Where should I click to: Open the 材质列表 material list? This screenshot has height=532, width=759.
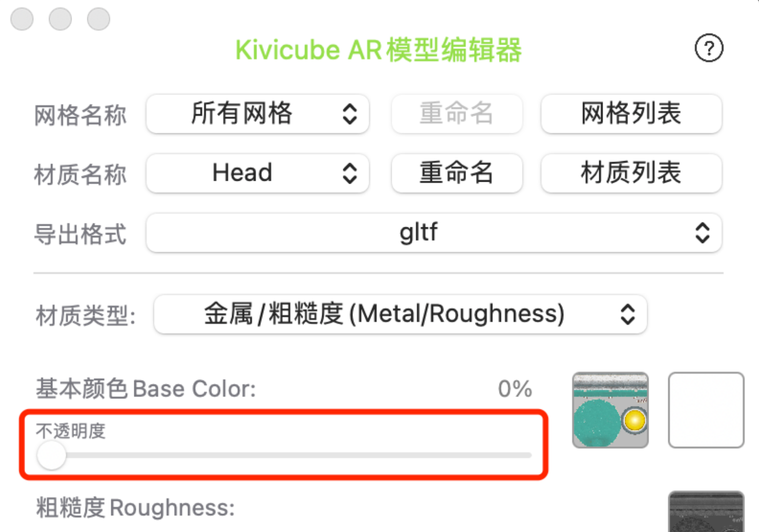[x=631, y=173]
